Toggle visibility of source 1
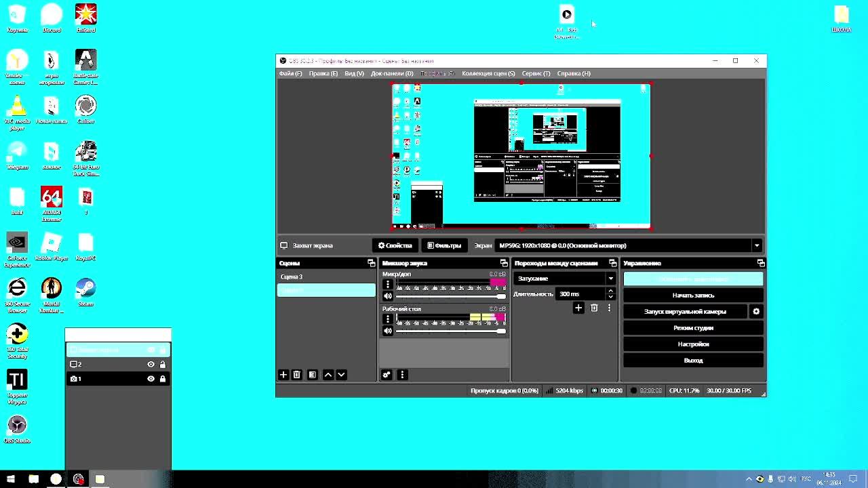 pos(151,379)
